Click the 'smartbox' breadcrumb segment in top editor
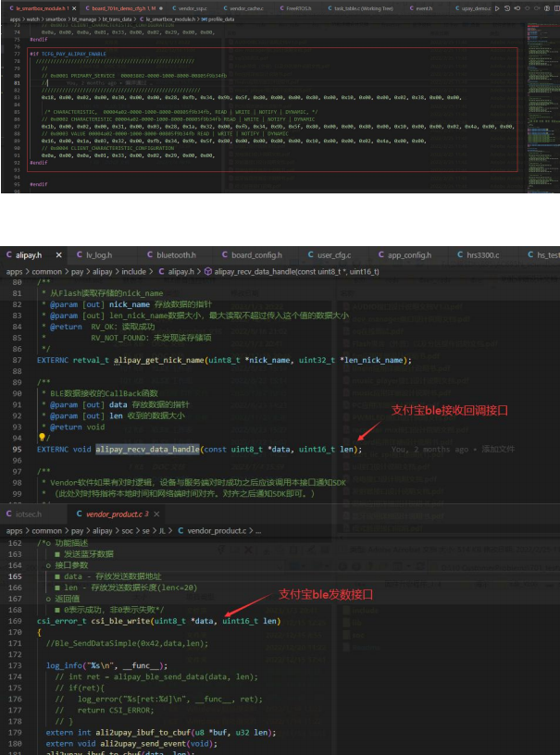Viewport: 560px width, 755px height. coord(55,19)
